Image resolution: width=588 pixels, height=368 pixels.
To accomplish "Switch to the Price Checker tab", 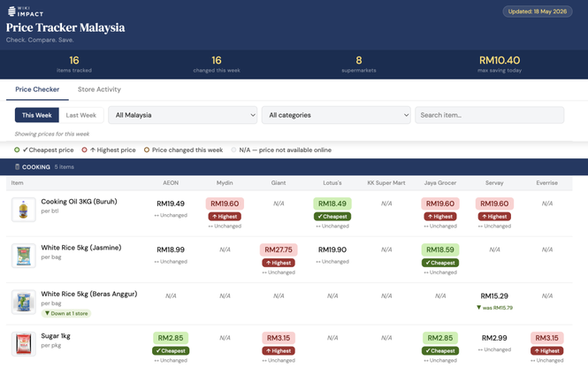I will coord(37,89).
